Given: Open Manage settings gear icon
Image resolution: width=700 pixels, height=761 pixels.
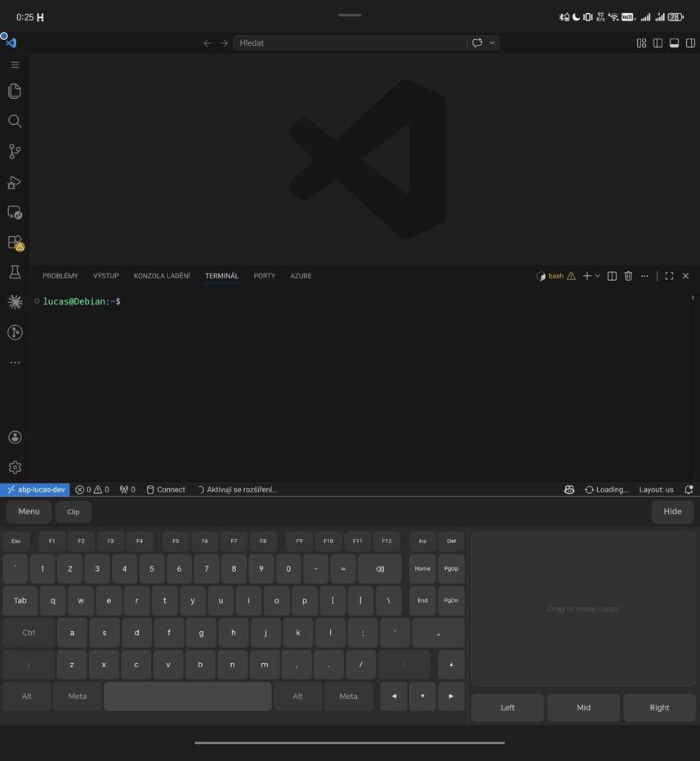Looking at the screenshot, I should tap(15, 468).
